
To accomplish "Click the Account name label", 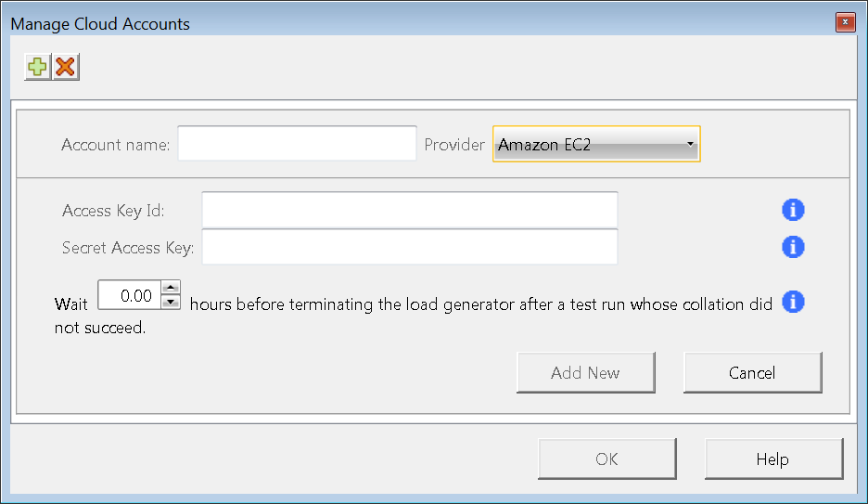I will coord(115,145).
